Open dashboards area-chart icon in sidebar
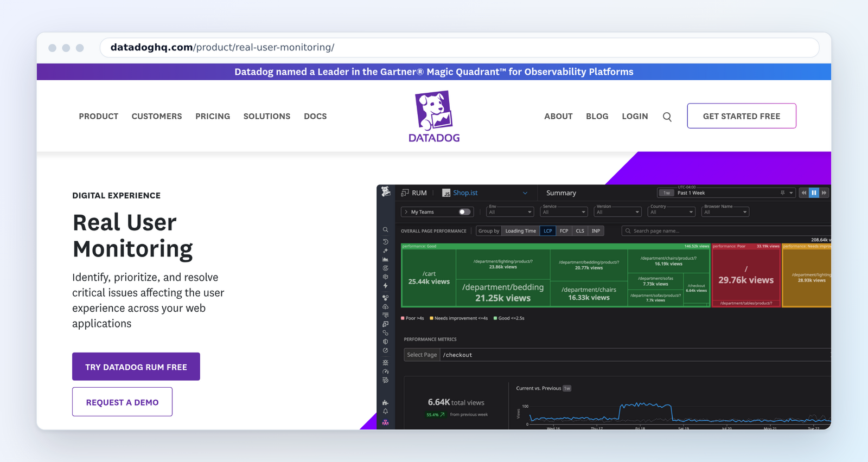Screen dimensions: 868x462 (385, 259)
